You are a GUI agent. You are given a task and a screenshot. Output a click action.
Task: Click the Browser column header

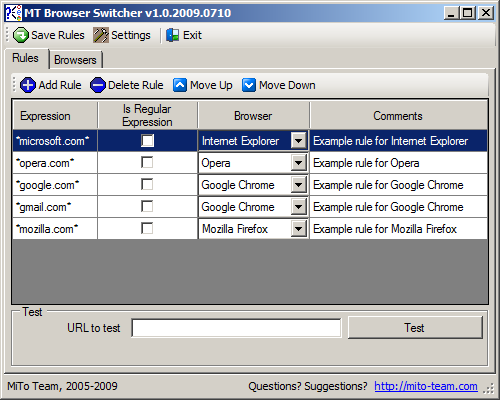[253, 115]
